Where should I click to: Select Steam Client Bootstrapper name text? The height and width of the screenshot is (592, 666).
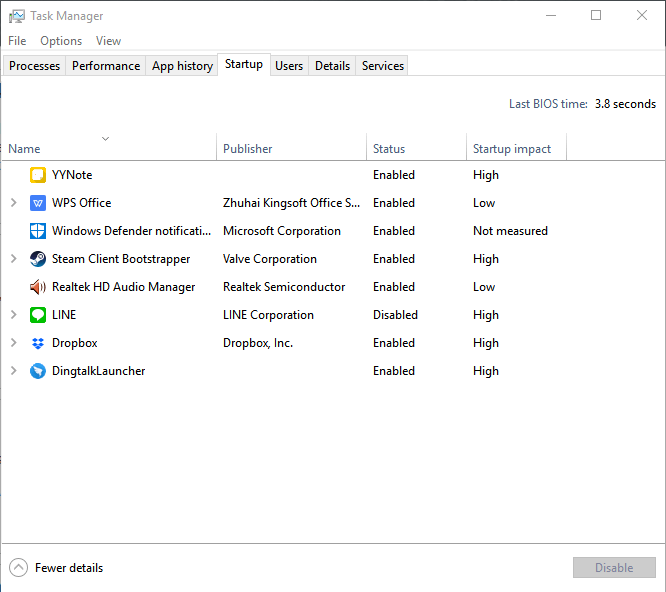pyautogui.click(x=121, y=259)
